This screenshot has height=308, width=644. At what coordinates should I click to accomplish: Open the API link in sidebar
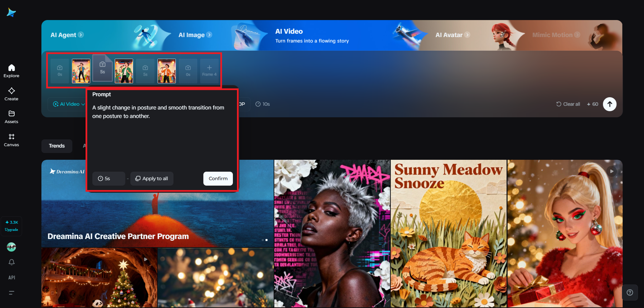[x=12, y=277]
